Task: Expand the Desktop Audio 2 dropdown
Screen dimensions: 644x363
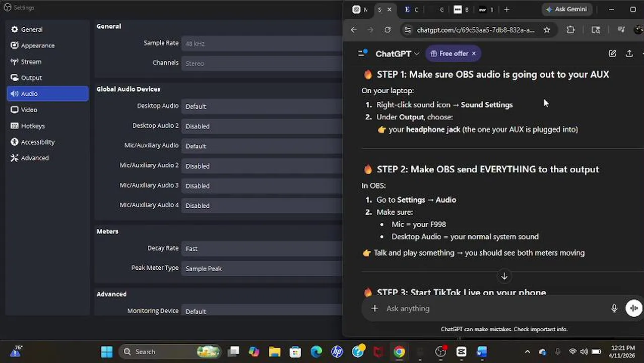Action: click(262, 126)
